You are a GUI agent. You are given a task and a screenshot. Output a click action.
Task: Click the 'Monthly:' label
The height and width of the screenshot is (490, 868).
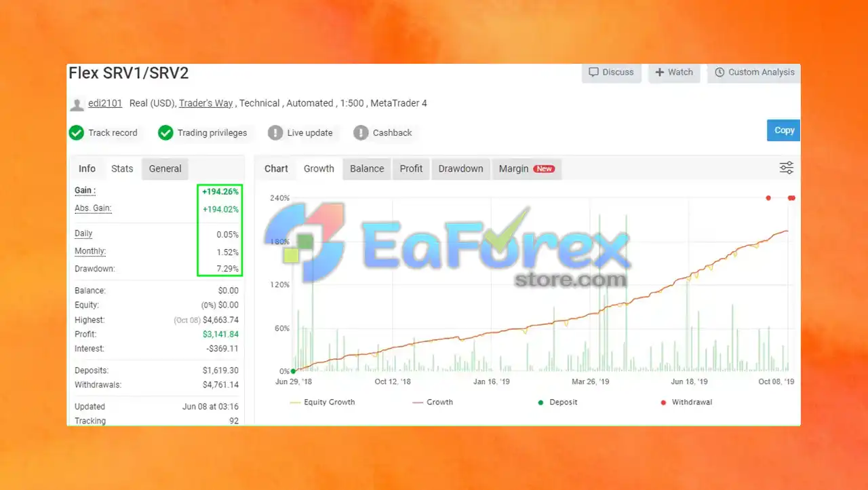(x=90, y=251)
